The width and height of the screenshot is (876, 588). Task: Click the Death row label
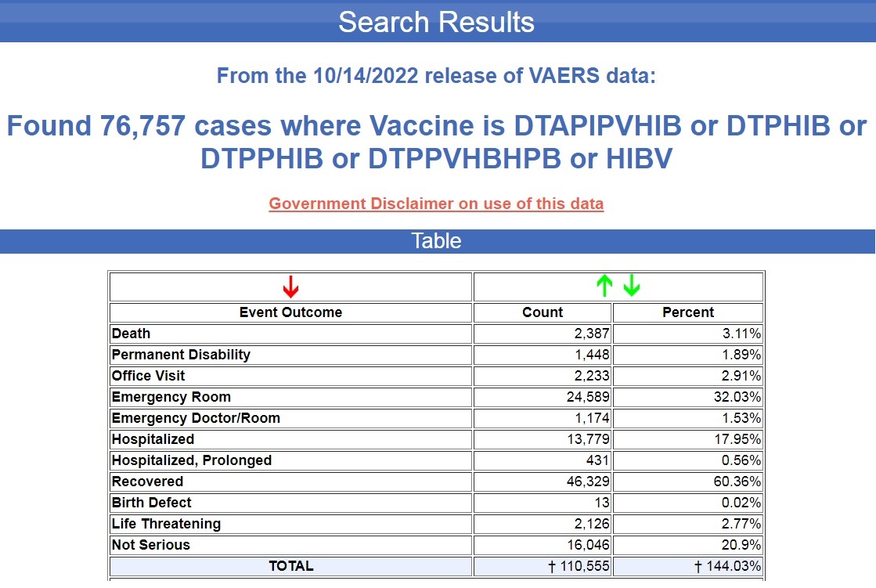pos(132,334)
